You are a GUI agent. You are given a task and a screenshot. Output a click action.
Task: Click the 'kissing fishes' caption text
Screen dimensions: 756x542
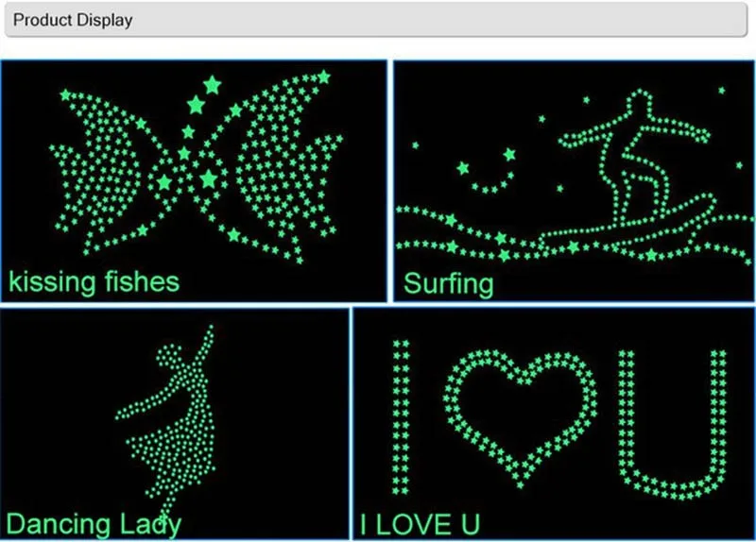[94, 281]
